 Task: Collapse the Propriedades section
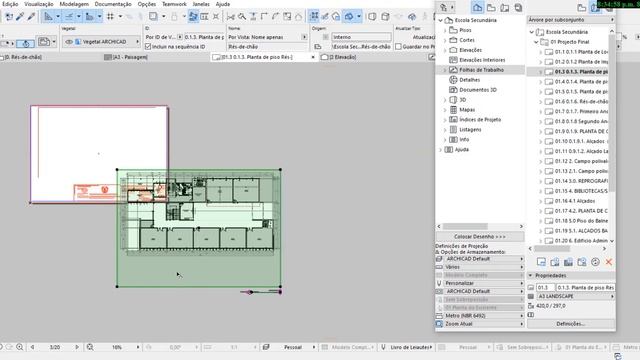531,276
